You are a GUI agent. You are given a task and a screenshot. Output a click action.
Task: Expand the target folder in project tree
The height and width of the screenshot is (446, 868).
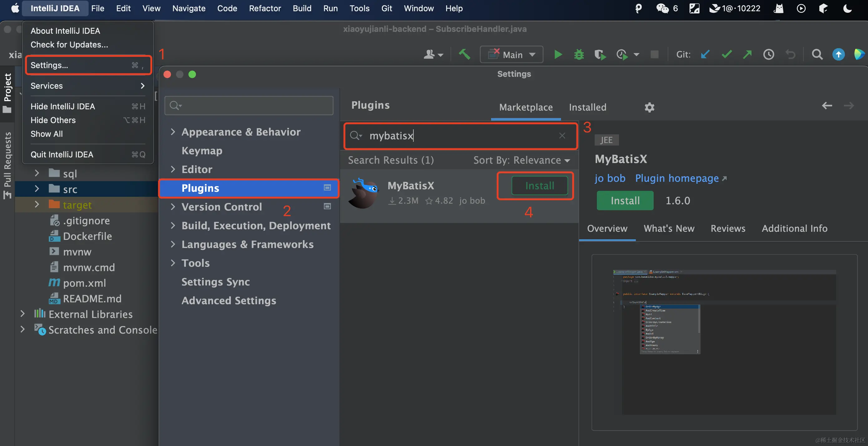(x=37, y=205)
